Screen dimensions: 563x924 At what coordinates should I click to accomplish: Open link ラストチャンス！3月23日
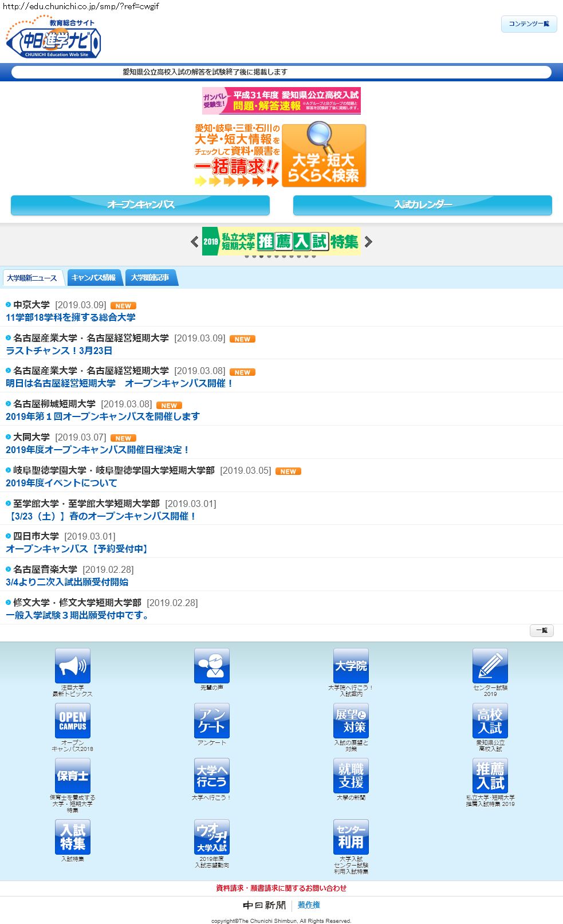[59, 351]
